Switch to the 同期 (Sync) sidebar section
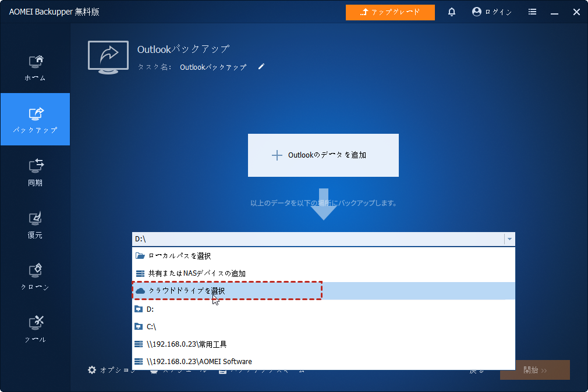This screenshot has width=588, height=392. pos(36,172)
